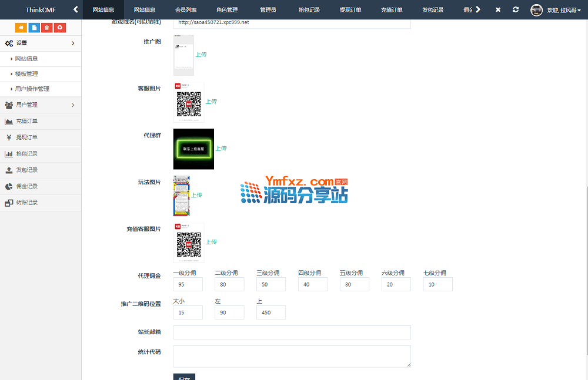Expand the 设置 sidebar section
This screenshot has height=380, width=588.
(41, 43)
